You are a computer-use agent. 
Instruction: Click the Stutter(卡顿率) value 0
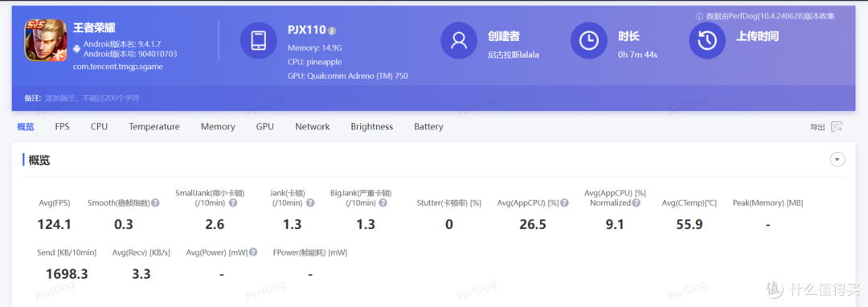pyautogui.click(x=449, y=224)
